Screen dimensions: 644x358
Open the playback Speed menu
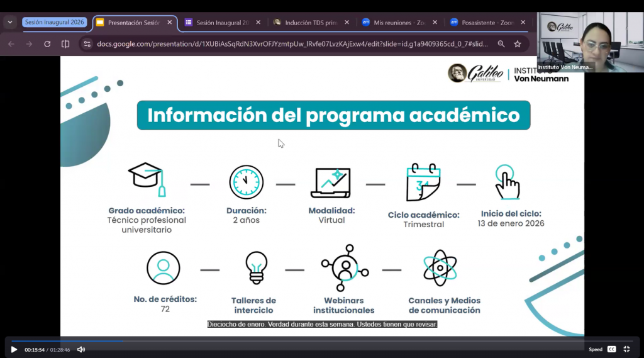[595, 349]
